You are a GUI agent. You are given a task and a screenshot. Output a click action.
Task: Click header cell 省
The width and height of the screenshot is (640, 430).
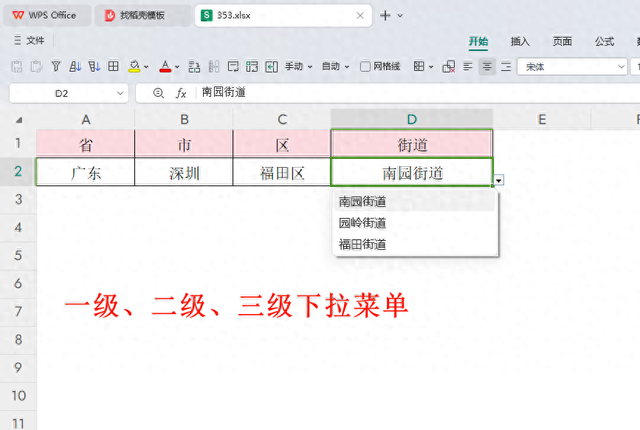point(86,144)
